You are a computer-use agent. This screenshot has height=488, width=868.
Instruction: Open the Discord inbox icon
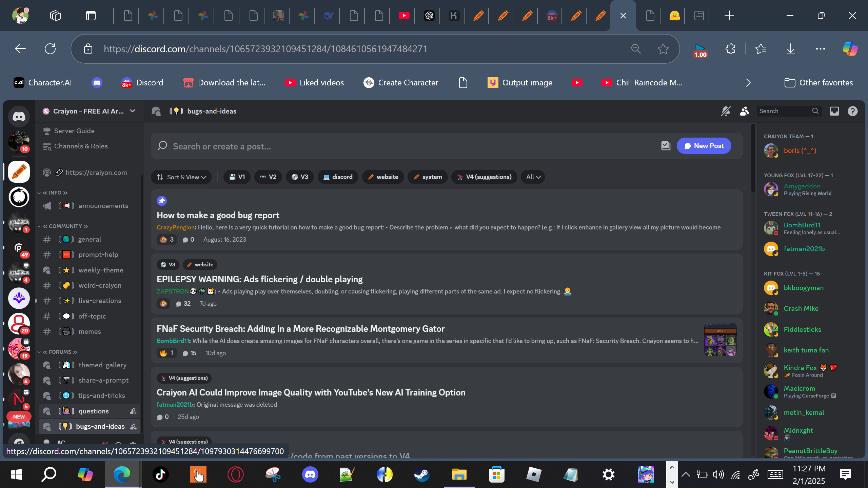click(834, 111)
